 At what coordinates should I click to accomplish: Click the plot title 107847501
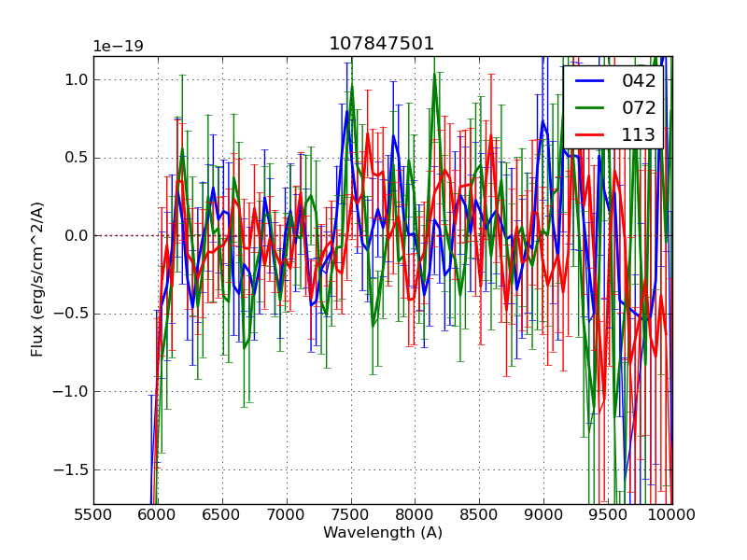tap(382, 44)
